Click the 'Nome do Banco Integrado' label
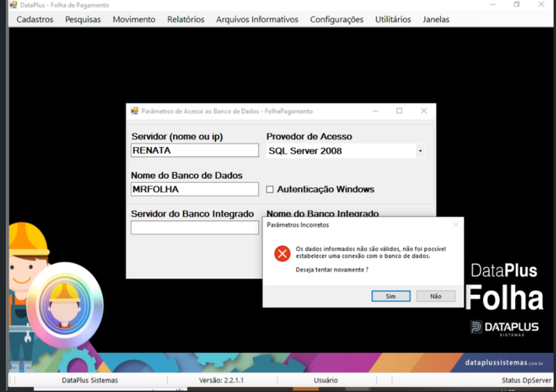This screenshot has height=392, width=556. pyautogui.click(x=322, y=213)
